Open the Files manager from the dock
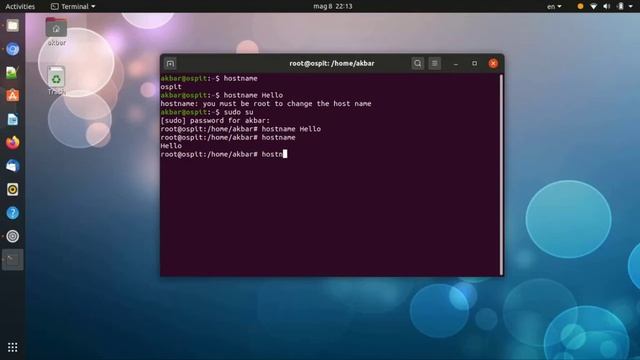 click(x=13, y=26)
